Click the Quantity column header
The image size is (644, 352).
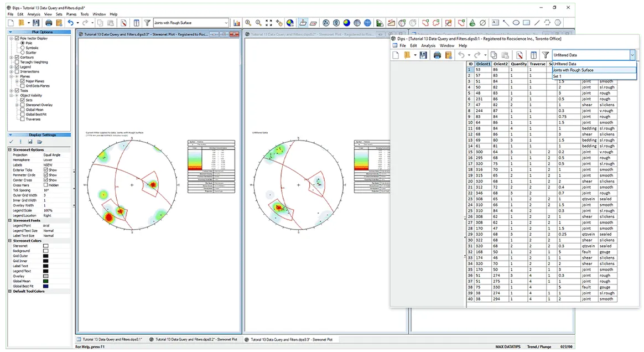518,64
